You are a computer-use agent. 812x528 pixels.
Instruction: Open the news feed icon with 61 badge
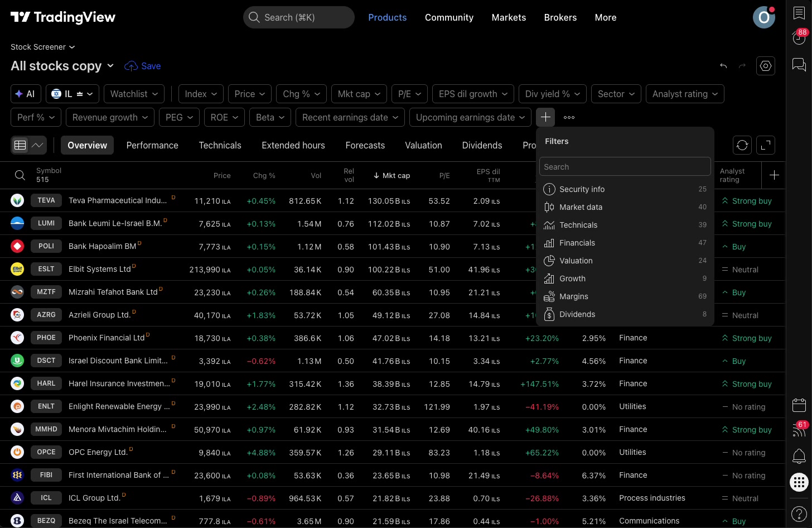[799, 430]
